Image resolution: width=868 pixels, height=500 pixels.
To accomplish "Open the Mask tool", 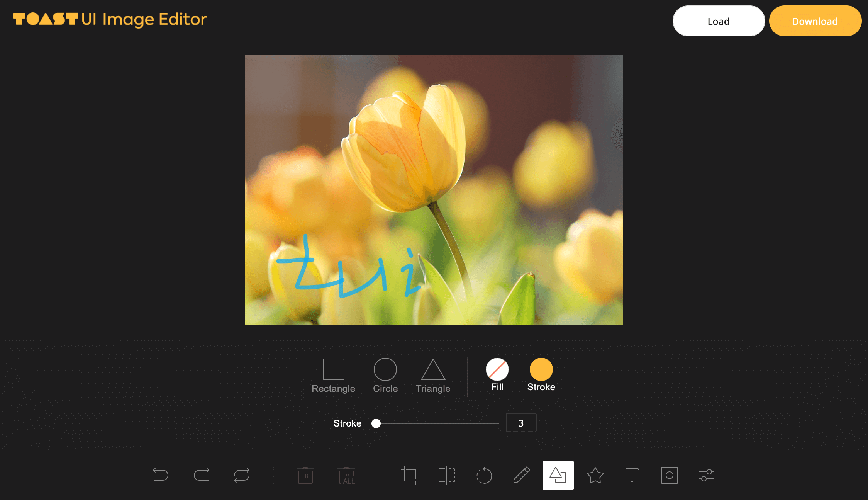I will coord(669,475).
